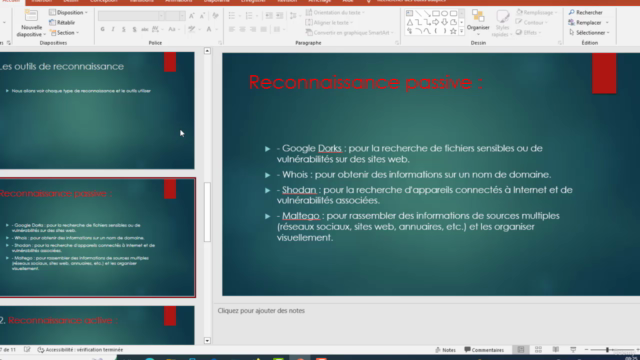
Task: Click the Rétablir button
Action: (62, 22)
